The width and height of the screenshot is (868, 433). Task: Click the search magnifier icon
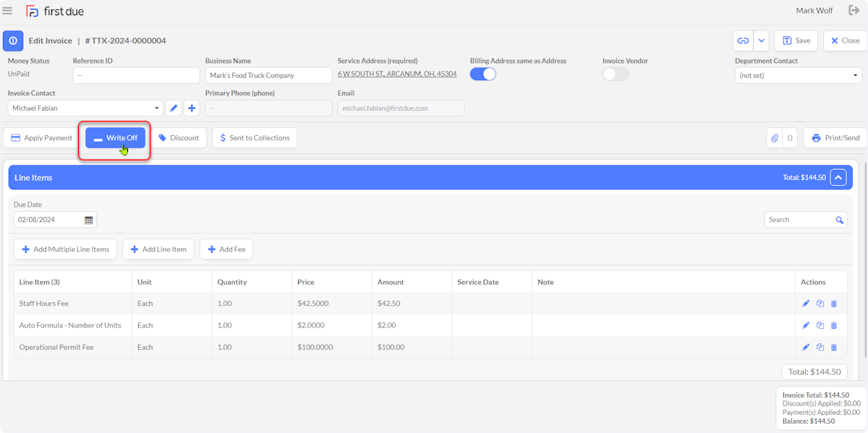pyautogui.click(x=840, y=220)
